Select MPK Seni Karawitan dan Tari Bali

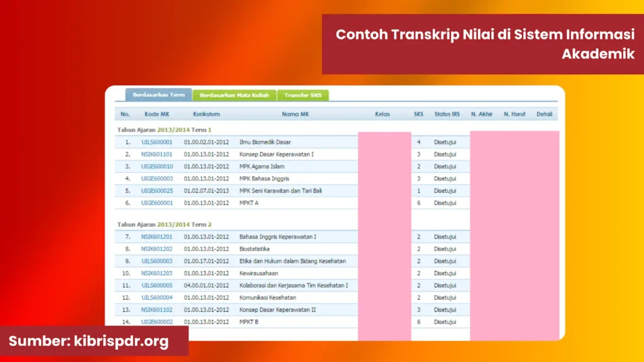coord(280,191)
